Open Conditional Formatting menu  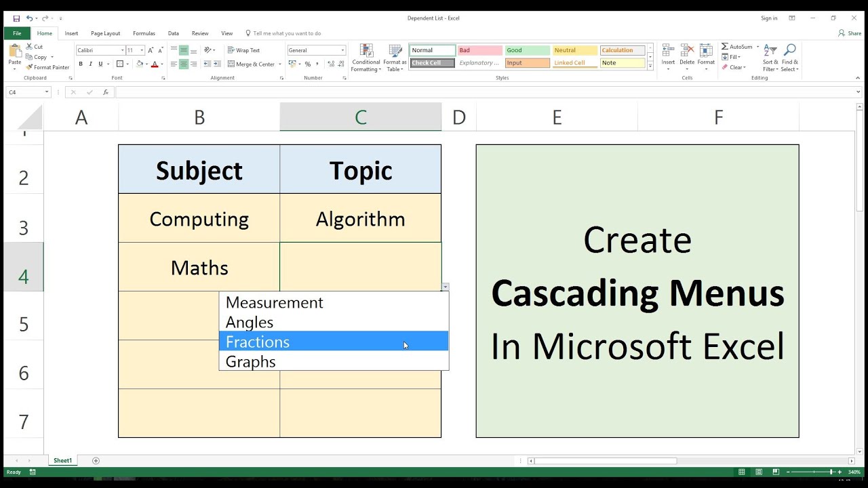(x=366, y=58)
